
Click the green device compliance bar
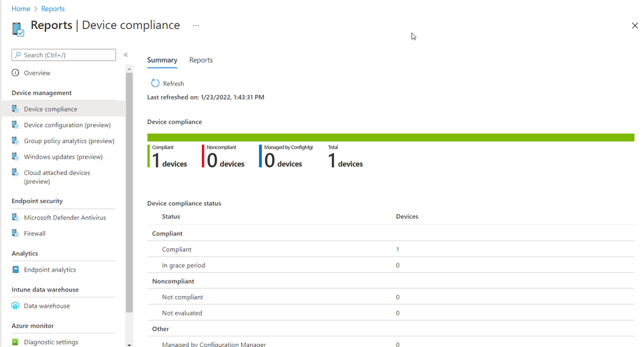[390, 137]
